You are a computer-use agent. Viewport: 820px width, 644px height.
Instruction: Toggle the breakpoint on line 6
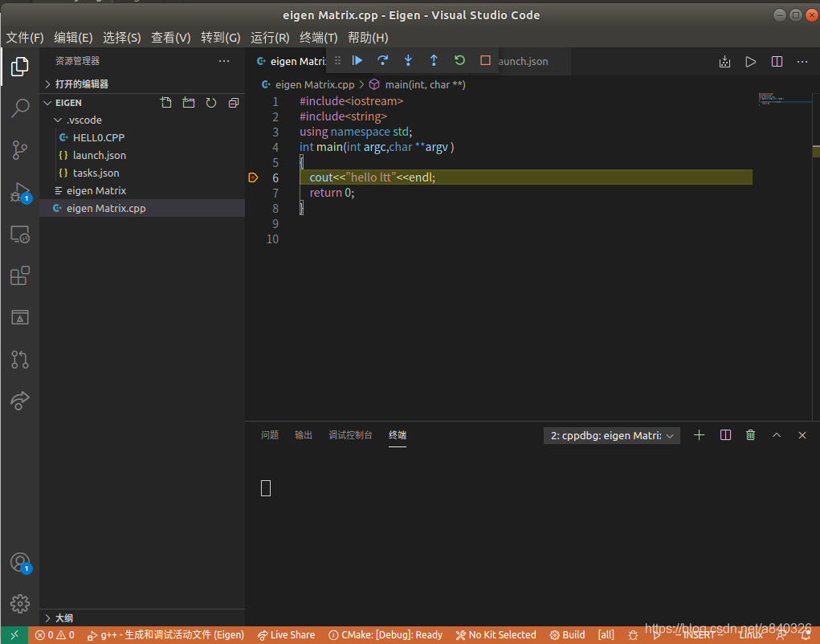tap(253, 177)
